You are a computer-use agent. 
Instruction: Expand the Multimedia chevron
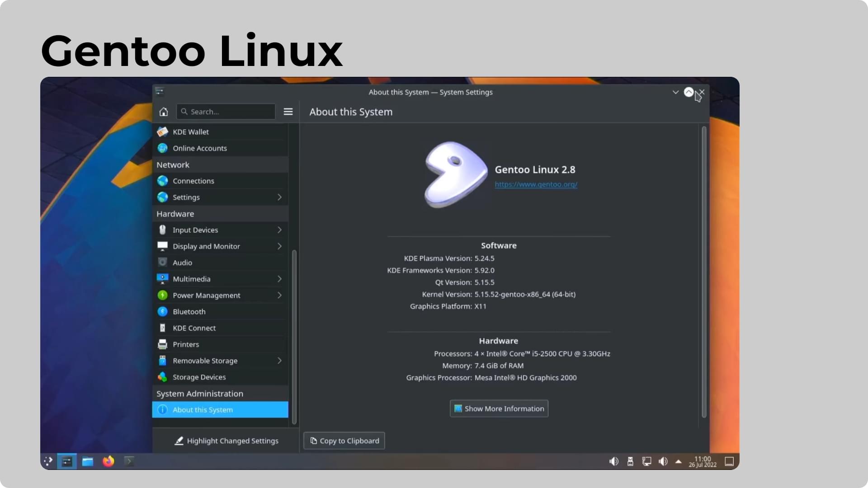point(279,279)
